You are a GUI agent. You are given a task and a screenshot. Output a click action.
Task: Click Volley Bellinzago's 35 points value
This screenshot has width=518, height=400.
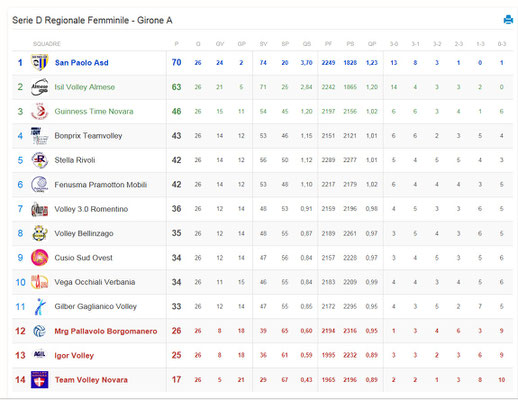[176, 233]
